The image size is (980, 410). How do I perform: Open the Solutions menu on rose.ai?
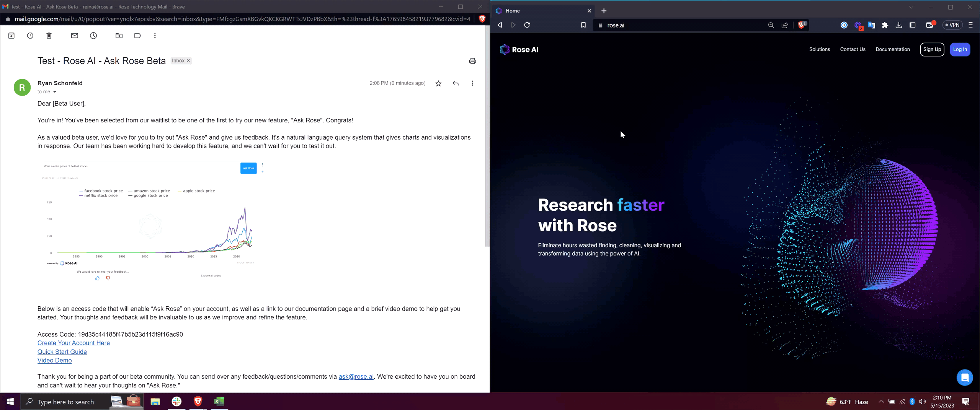coord(820,49)
